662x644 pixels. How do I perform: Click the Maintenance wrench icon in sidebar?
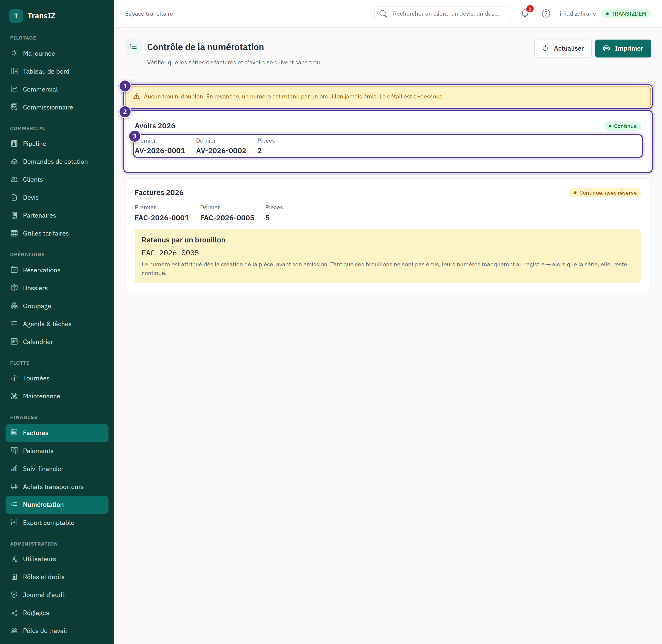(14, 396)
